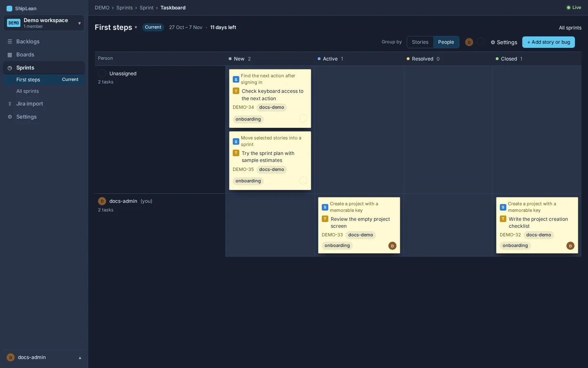Open the All sprints link at top right
Screen dimensions: 588x368
click(x=570, y=28)
